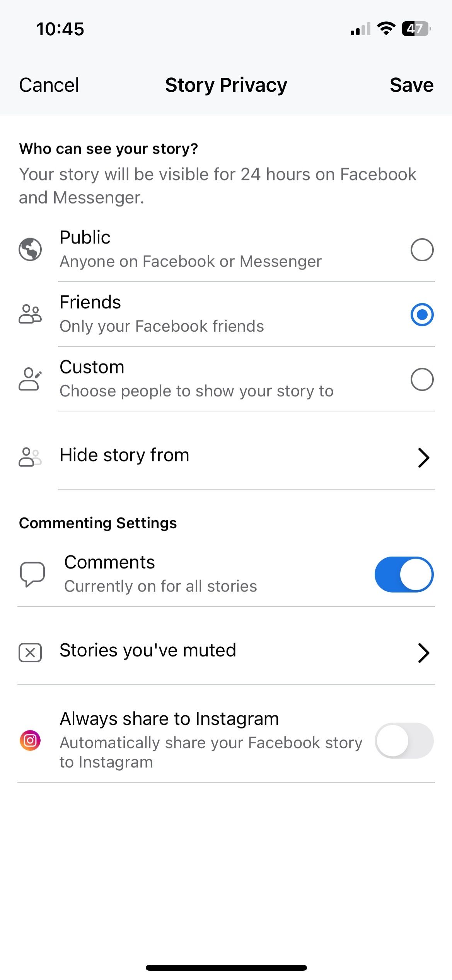The image size is (452, 980).
Task: Tap Save to apply story privacy
Action: point(411,85)
